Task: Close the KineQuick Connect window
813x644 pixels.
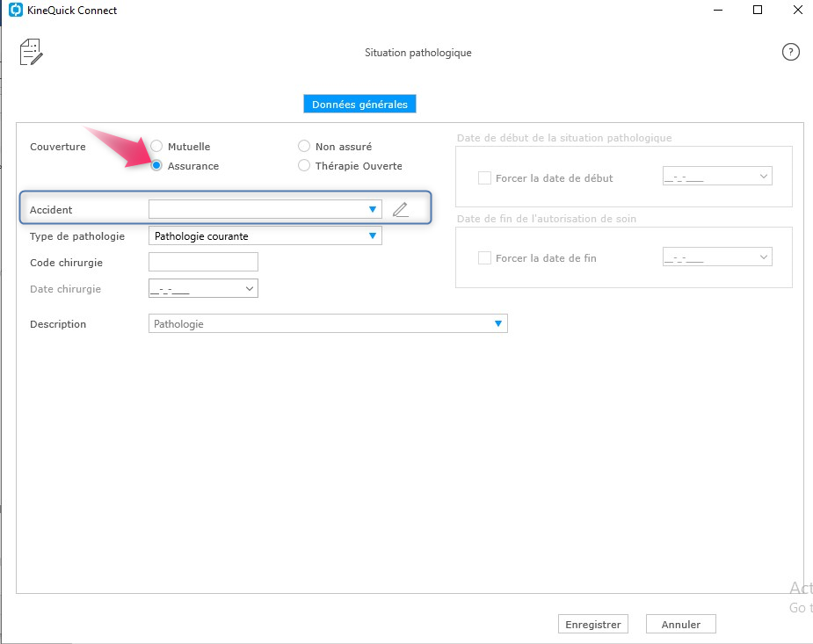Action: click(x=798, y=10)
